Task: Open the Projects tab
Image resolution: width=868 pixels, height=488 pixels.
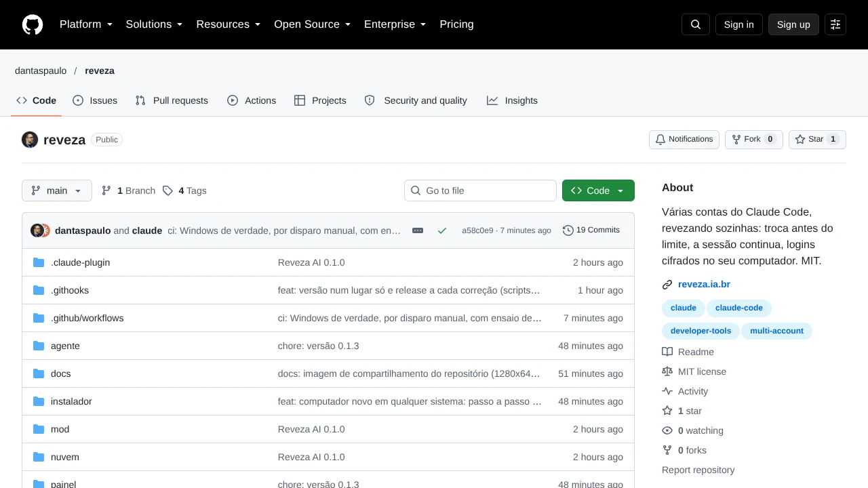Action: pyautogui.click(x=320, y=100)
